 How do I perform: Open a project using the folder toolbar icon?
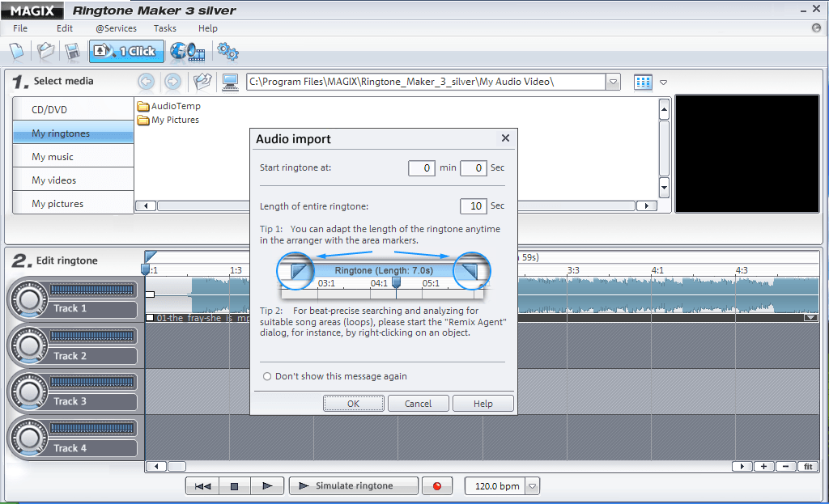pyautogui.click(x=45, y=51)
